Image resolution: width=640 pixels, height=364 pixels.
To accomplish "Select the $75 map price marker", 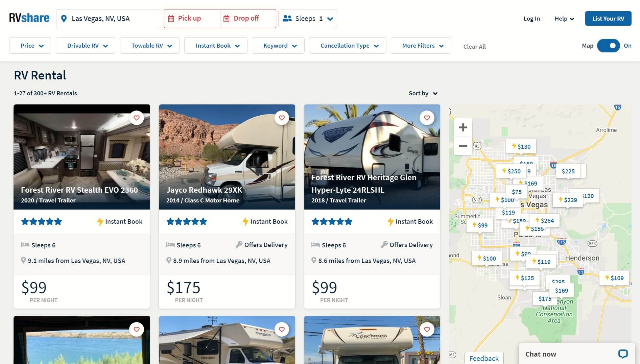I will 517,192.
